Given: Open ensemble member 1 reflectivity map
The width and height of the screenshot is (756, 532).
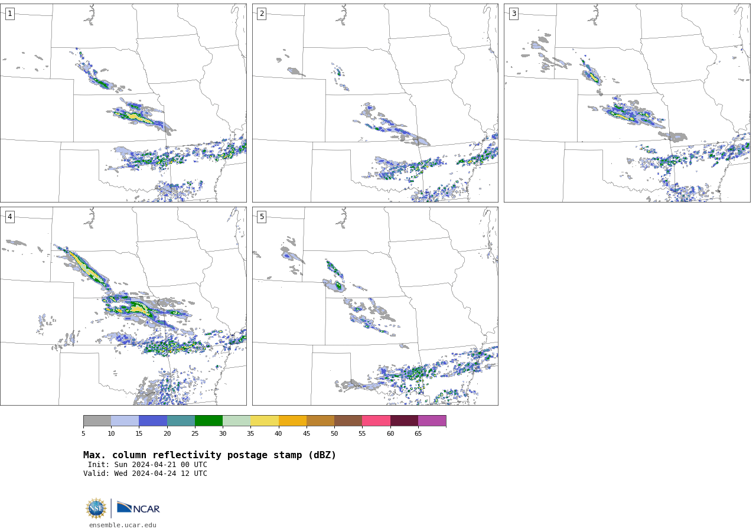Looking at the screenshot, I should coord(123,103).
